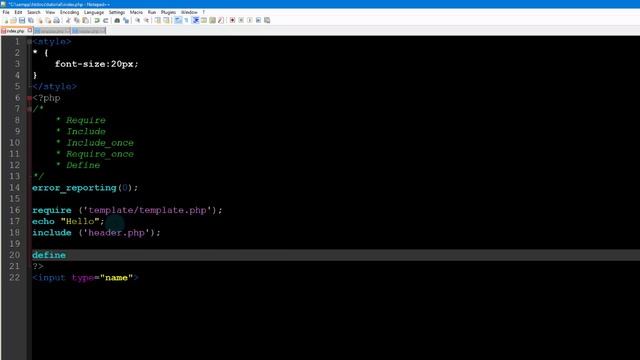
Task: Click the Open file toolbar icon
Action: [13, 20]
